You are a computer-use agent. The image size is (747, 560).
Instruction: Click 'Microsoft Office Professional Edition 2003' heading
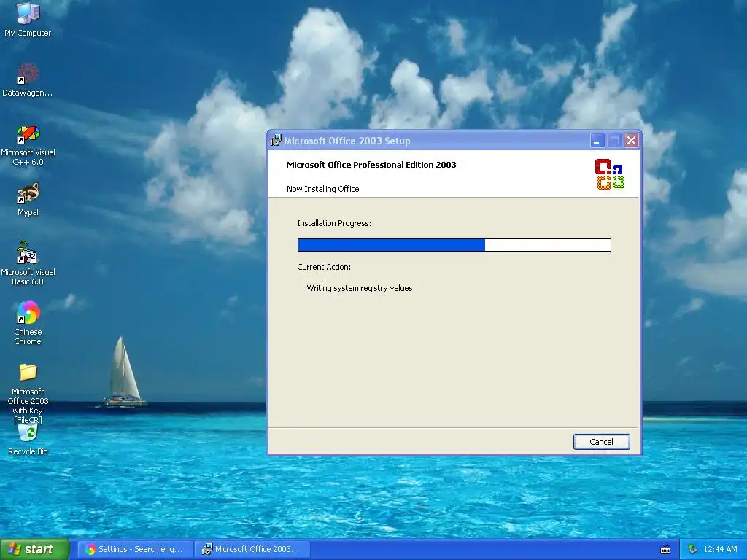coord(371,165)
